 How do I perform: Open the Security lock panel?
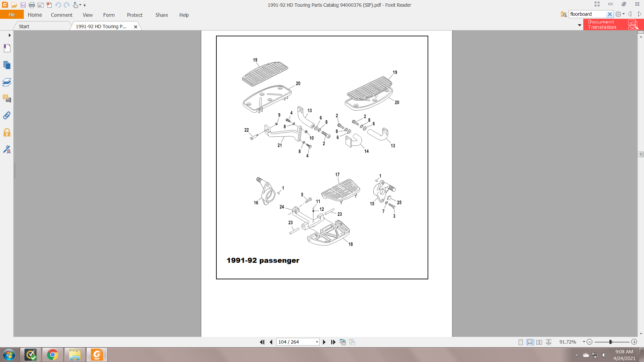7,132
